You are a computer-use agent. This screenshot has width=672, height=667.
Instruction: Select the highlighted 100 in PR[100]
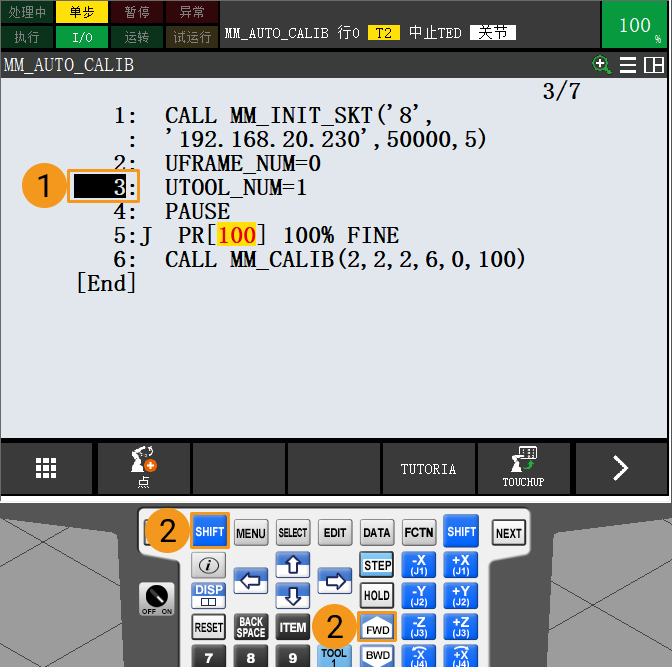click(237, 235)
